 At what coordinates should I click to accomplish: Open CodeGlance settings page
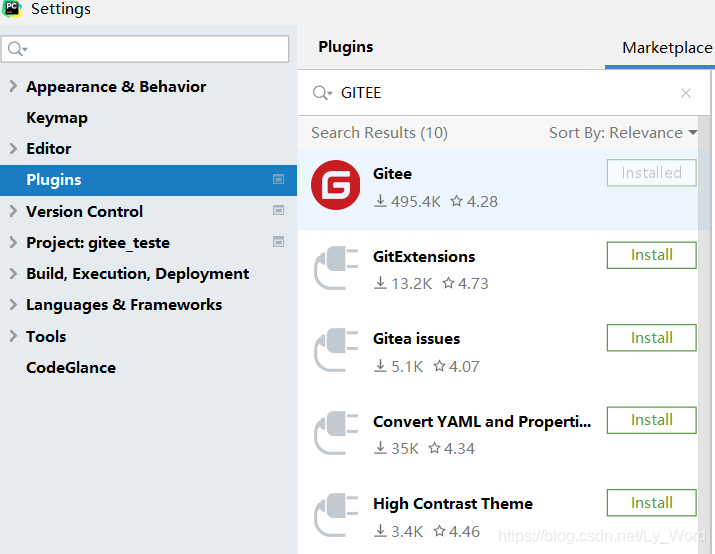71,368
